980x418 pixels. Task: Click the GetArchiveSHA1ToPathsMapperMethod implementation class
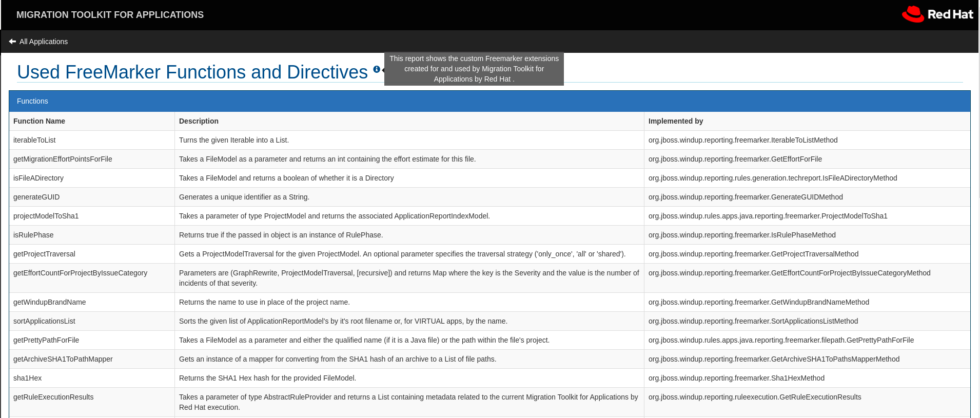tap(774, 359)
